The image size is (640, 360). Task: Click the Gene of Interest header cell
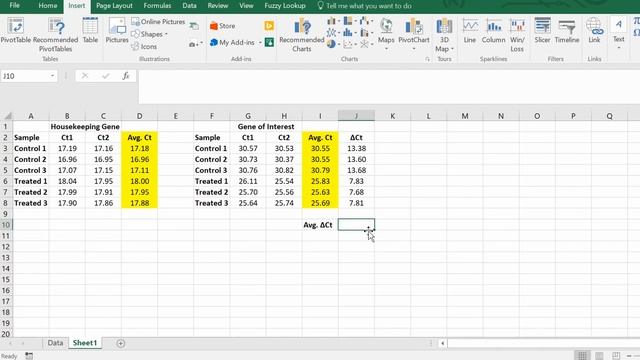(266, 127)
